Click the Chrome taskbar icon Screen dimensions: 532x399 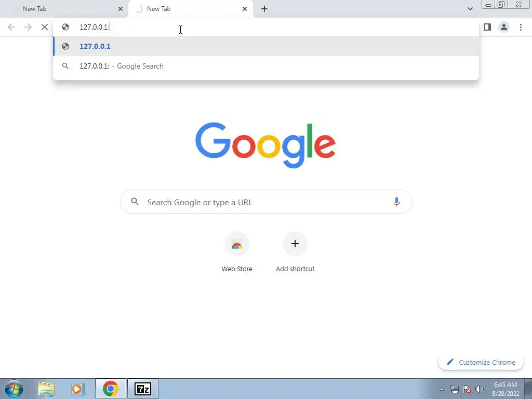pos(111,389)
